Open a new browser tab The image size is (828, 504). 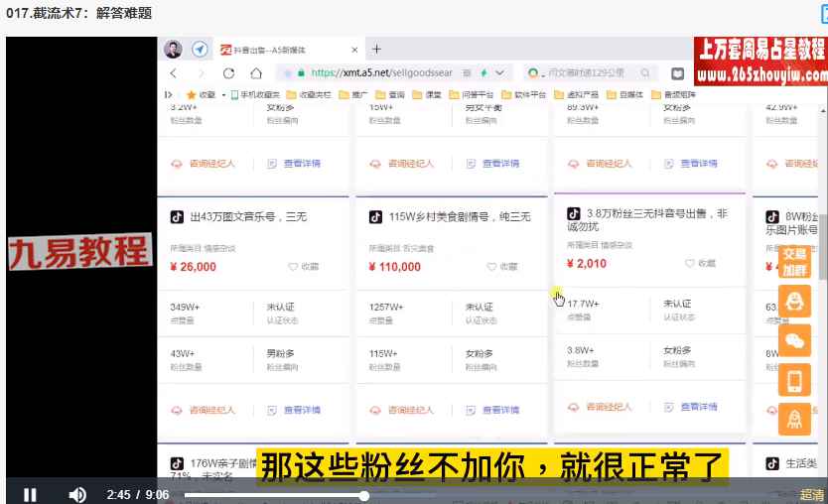pos(376,49)
